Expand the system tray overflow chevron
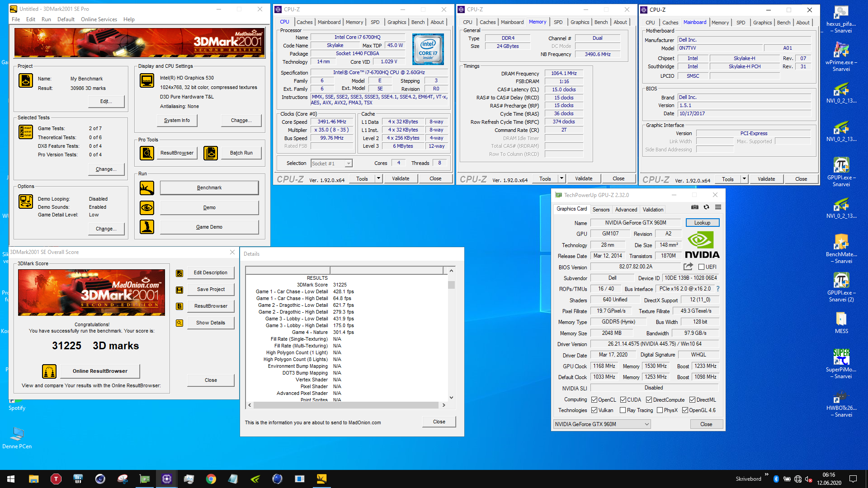868x488 pixels. point(766,474)
